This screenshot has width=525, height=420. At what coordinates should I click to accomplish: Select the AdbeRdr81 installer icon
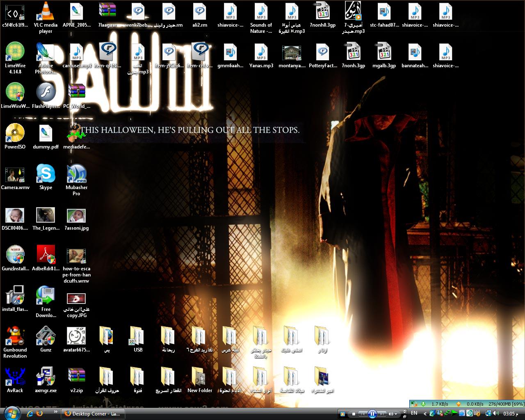coord(46,258)
